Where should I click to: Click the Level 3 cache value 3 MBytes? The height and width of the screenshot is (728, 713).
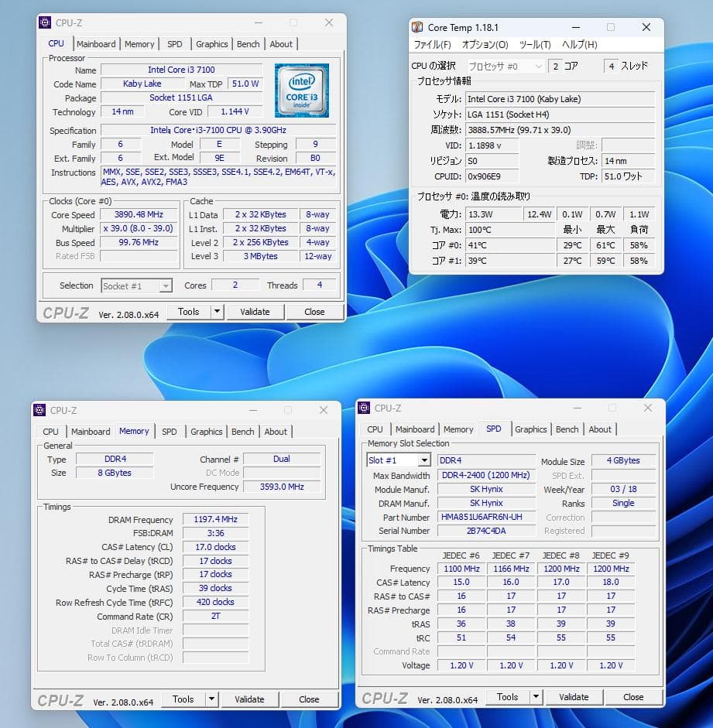[261, 256]
